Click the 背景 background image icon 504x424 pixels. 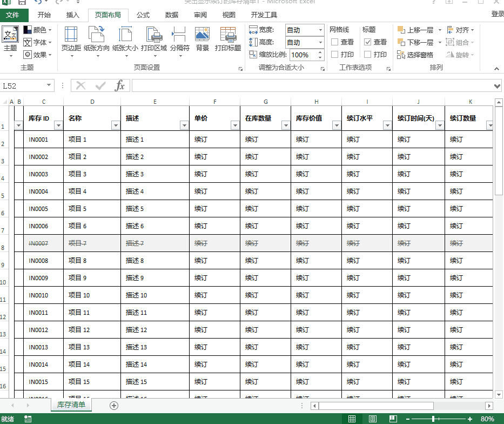(x=203, y=35)
